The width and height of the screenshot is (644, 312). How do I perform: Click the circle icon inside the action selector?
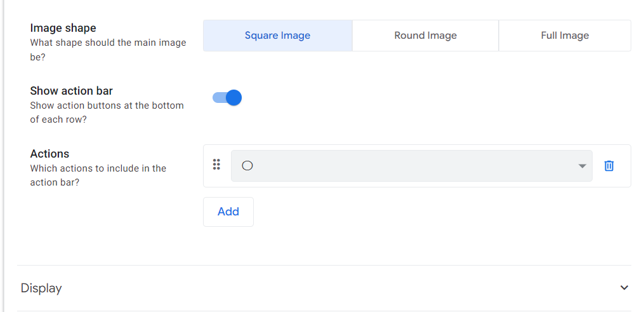click(x=247, y=166)
